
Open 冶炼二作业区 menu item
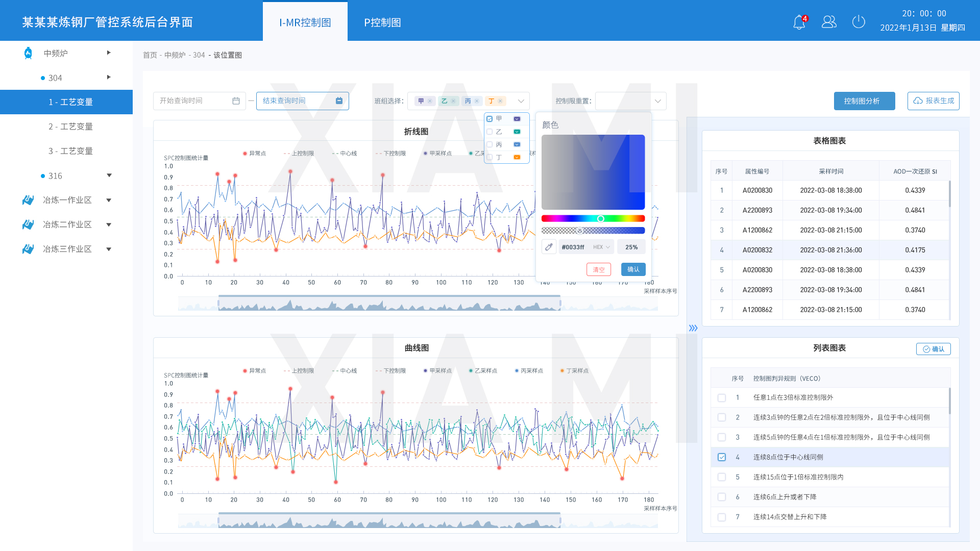[x=66, y=224]
